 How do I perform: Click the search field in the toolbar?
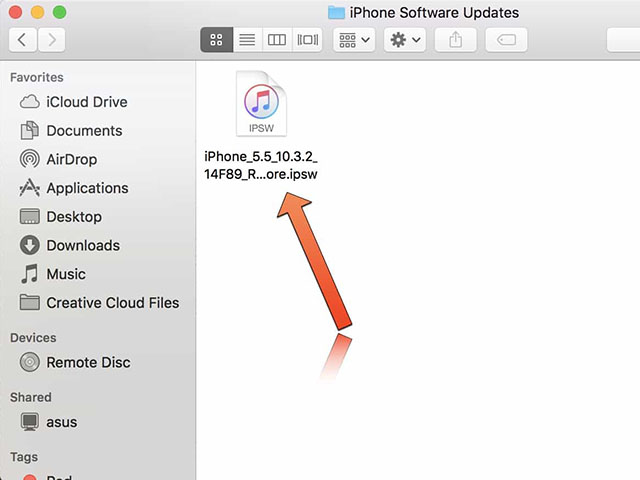point(623,40)
